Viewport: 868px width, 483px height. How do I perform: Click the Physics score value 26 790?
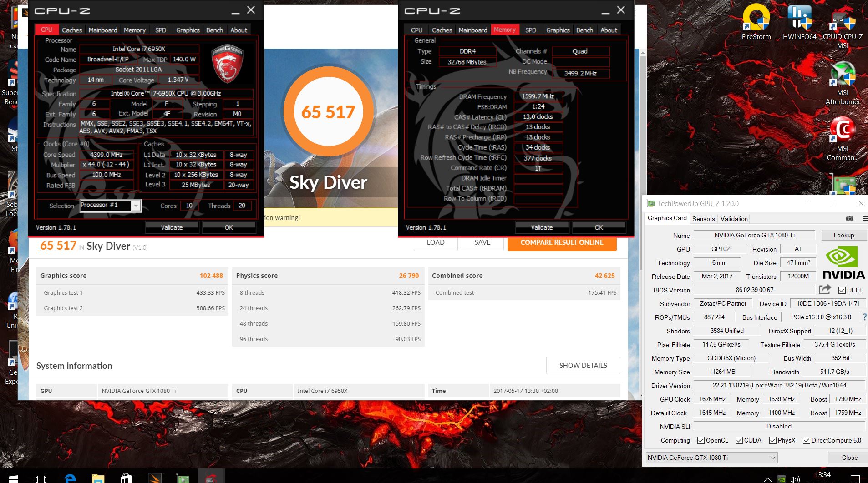click(x=409, y=276)
